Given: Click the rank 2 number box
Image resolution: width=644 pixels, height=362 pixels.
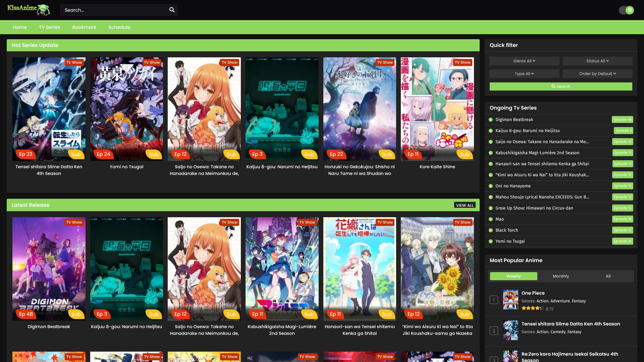Looking at the screenshot, I should (x=494, y=331).
